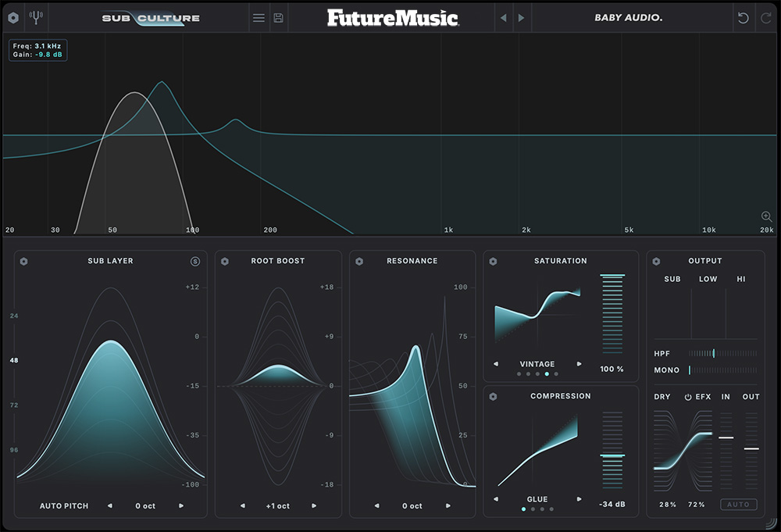Image resolution: width=781 pixels, height=532 pixels.
Task: Click the 100 % saturation value
Action: [612, 369]
